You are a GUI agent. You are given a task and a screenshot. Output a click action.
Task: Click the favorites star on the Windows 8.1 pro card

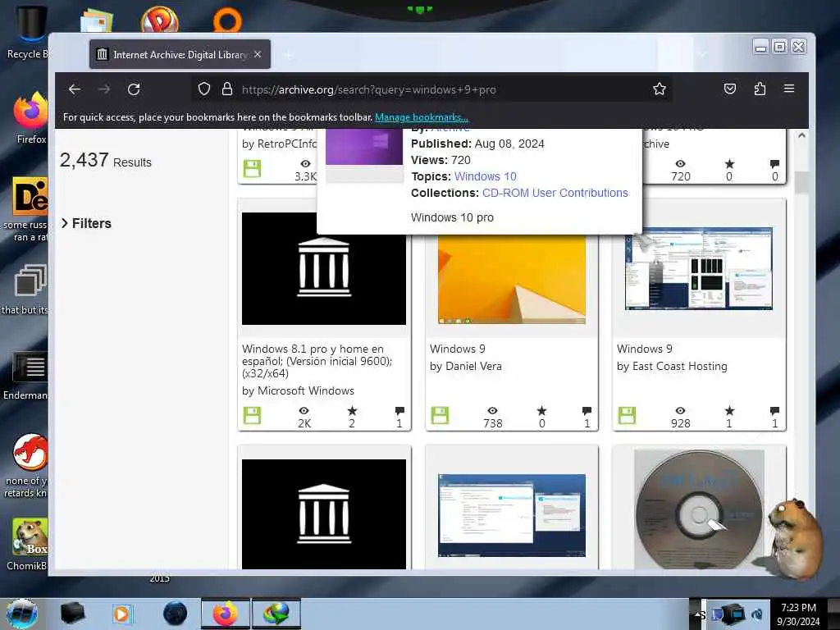point(352,410)
